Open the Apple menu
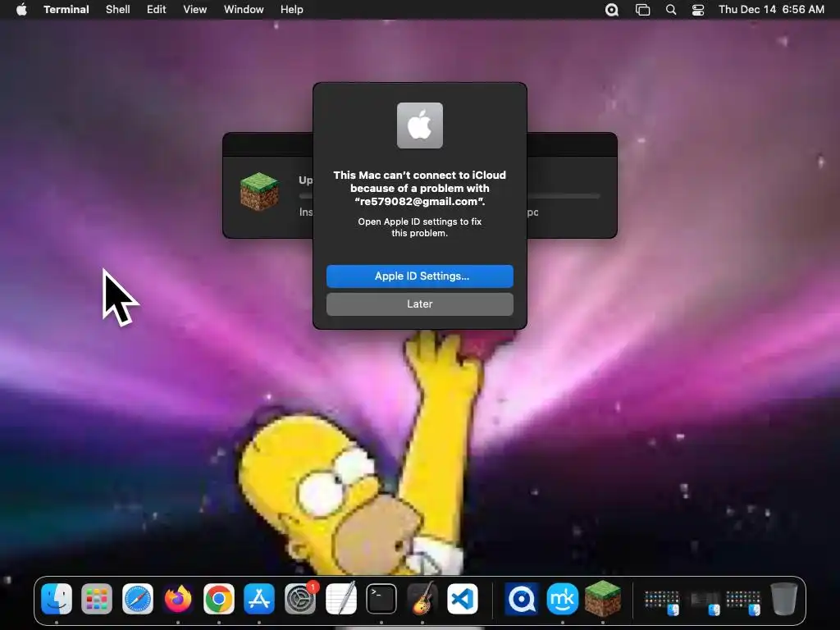 [21, 9]
